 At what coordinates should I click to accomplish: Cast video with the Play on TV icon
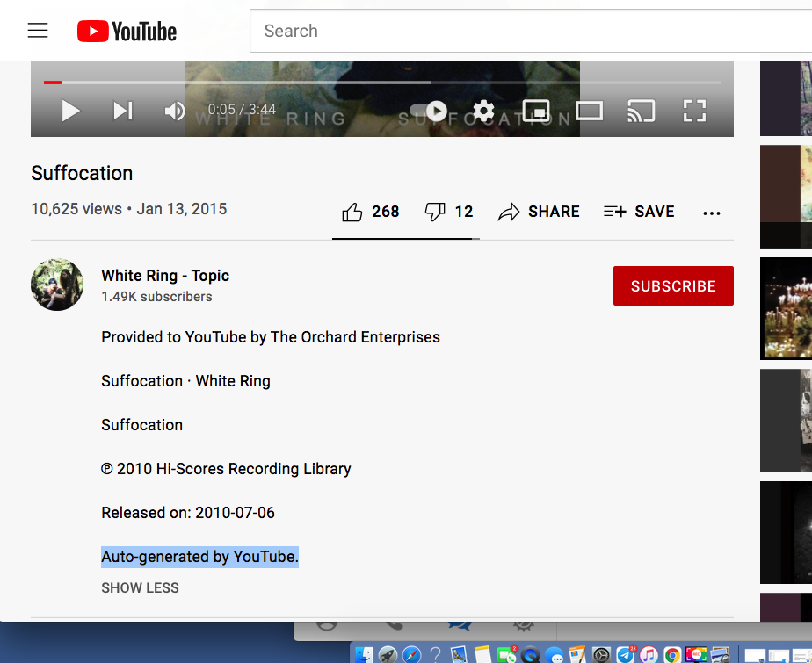pos(642,111)
